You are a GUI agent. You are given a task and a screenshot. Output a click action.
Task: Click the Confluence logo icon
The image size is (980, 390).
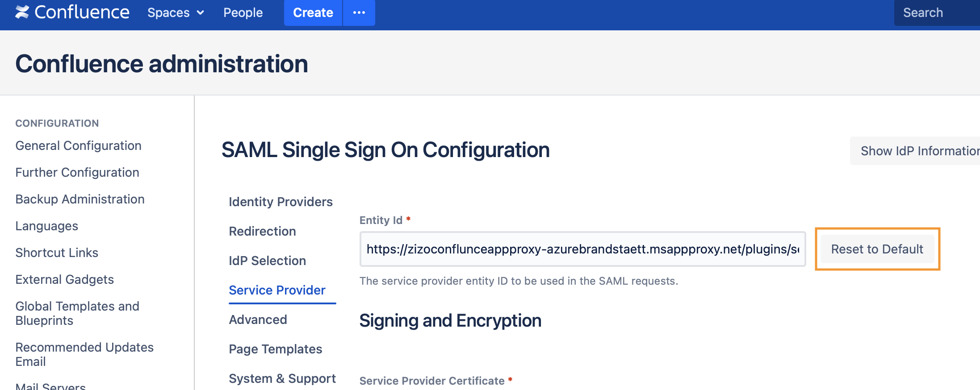22,12
